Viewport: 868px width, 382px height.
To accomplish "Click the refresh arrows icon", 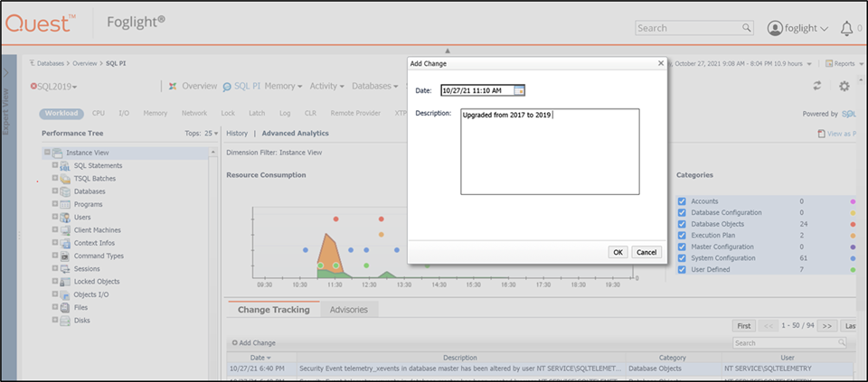I will point(817,86).
